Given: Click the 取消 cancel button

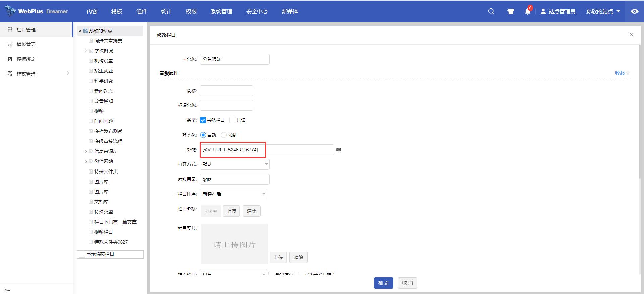Looking at the screenshot, I should click(408, 283).
